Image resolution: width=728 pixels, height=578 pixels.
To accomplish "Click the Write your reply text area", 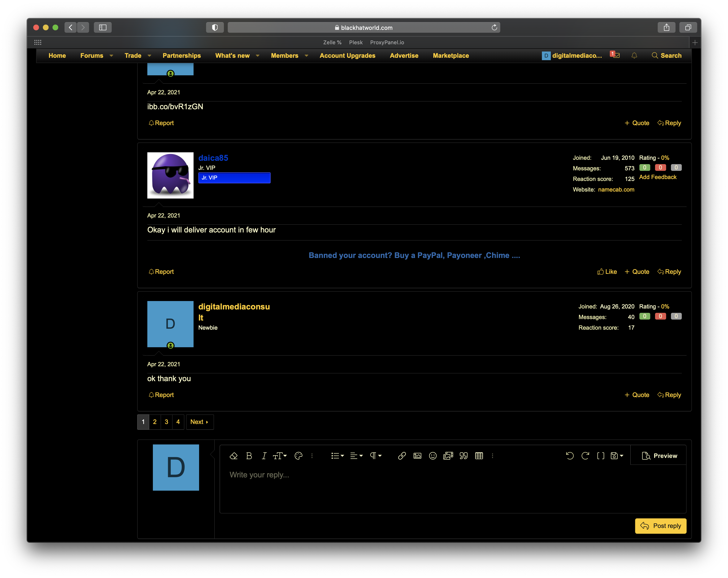I will pyautogui.click(x=453, y=489).
